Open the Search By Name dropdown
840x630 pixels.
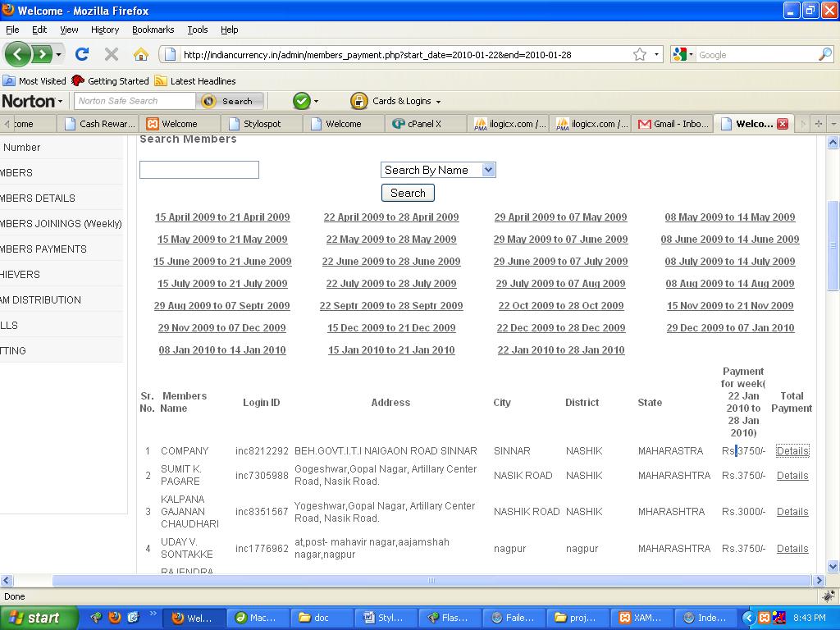(438, 170)
